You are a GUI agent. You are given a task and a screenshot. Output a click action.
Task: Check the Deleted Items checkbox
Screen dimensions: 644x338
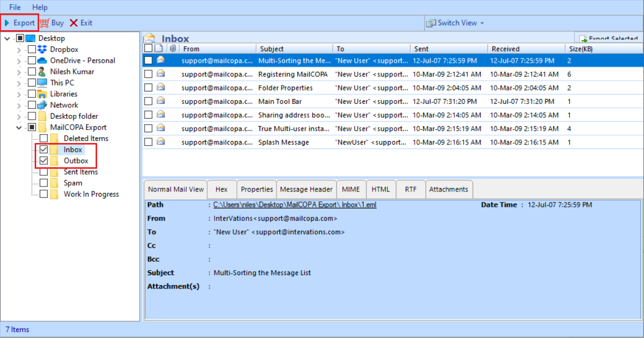pos(44,139)
